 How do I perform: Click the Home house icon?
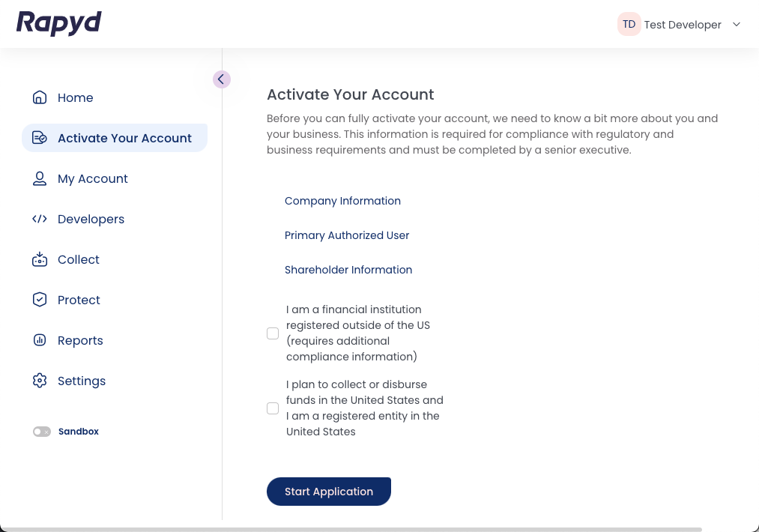pyautogui.click(x=40, y=97)
